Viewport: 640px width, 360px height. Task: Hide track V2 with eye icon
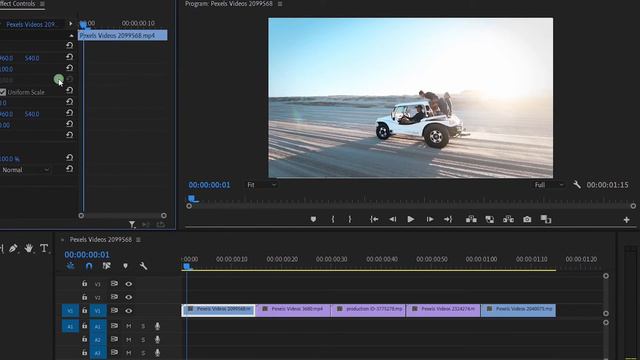129,297
